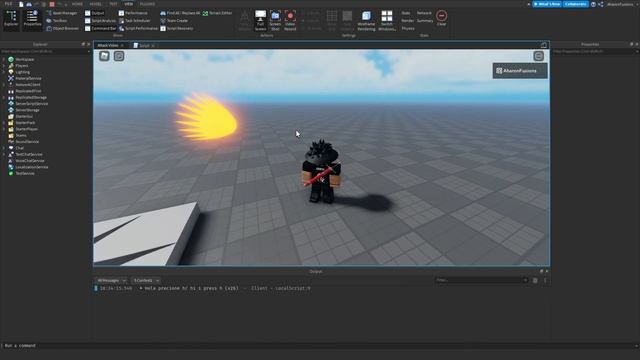Select StarterGui in Explorer
This screenshot has height=360, width=640.
click(x=24, y=116)
